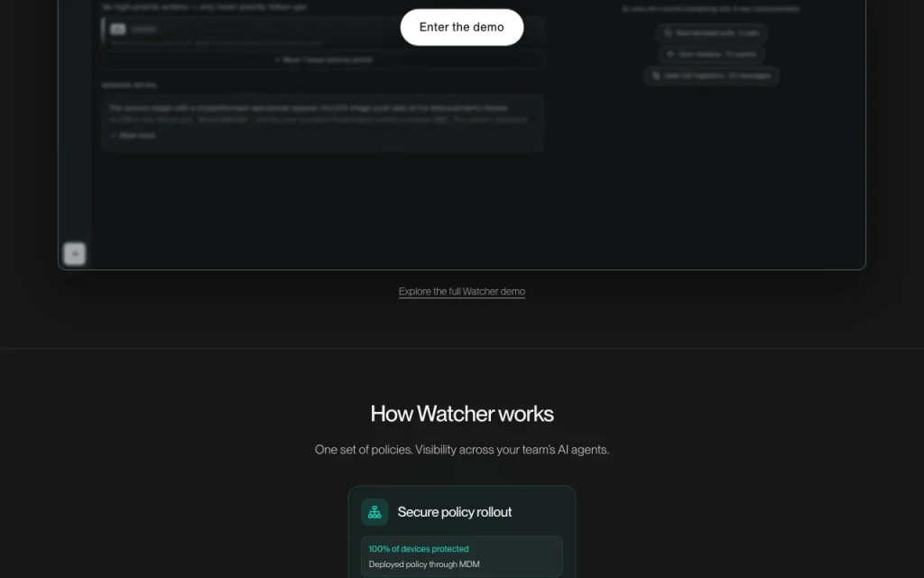The image size is (924, 578).
Task: Expand the blurred Show more toggle
Action: point(134,135)
